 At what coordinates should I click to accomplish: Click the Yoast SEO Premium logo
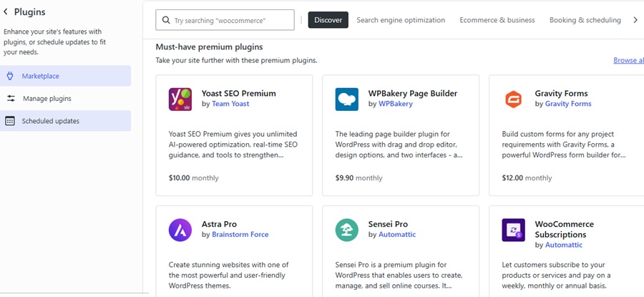click(x=180, y=99)
